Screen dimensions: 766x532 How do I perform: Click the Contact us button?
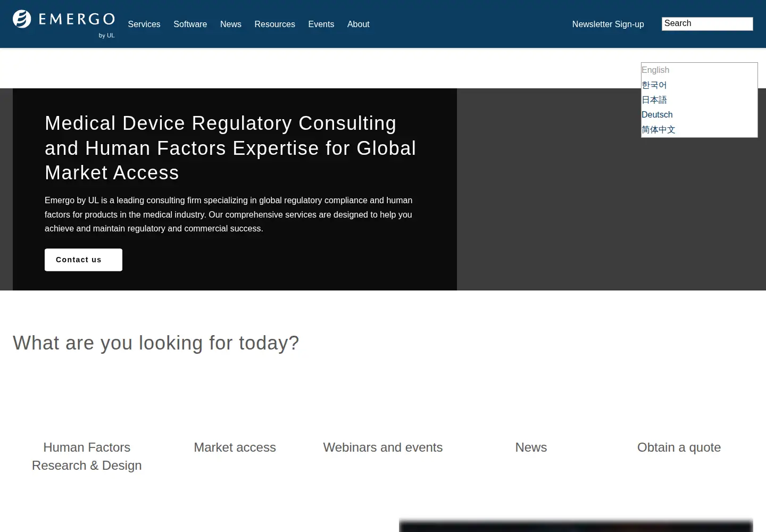point(84,260)
